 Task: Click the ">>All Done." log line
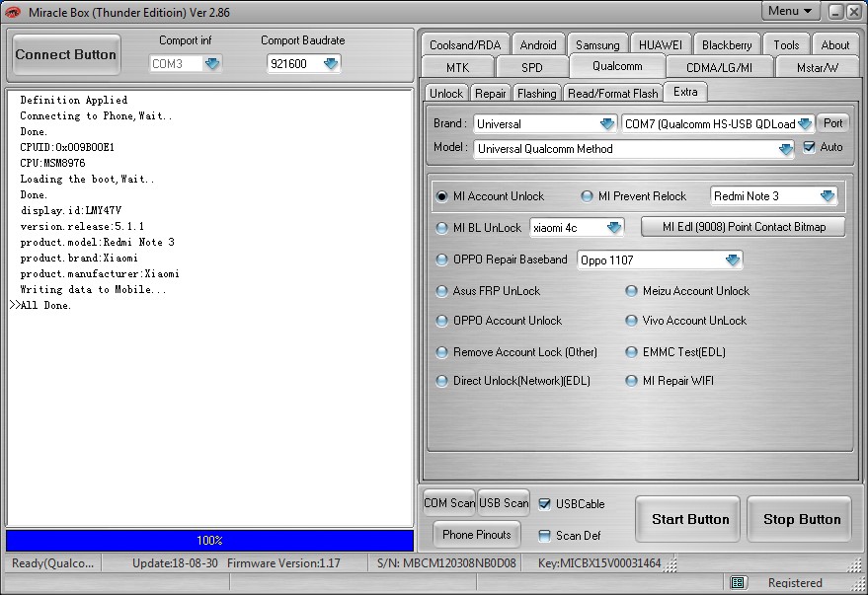click(x=40, y=305)
